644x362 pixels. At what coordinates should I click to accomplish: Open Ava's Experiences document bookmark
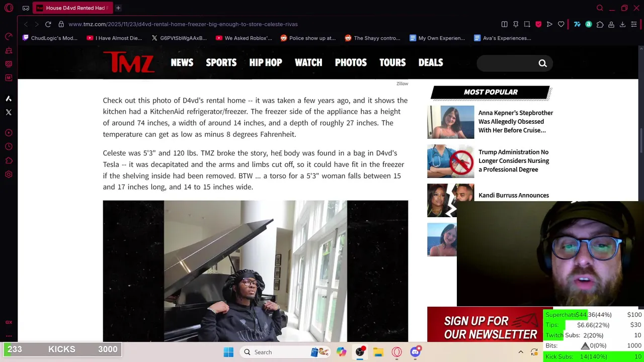click(x=502, y=38)
